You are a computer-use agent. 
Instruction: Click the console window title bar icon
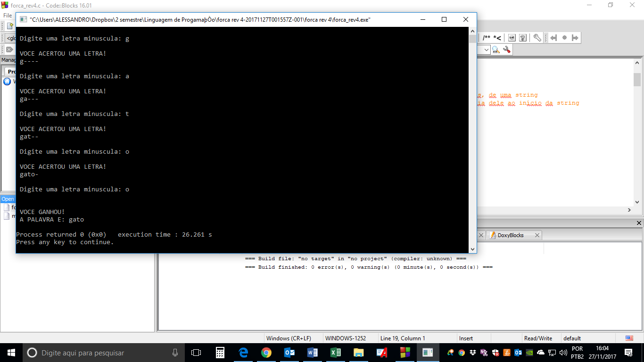(22, 19)
